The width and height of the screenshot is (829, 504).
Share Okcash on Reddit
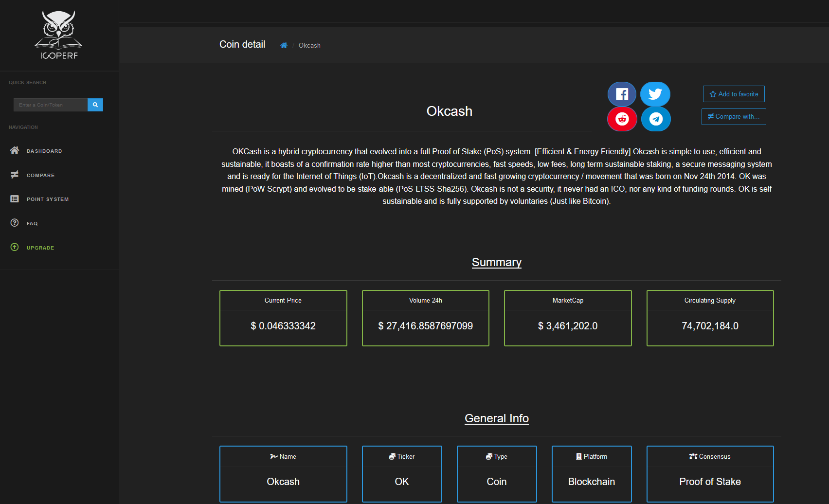[622, 119]
